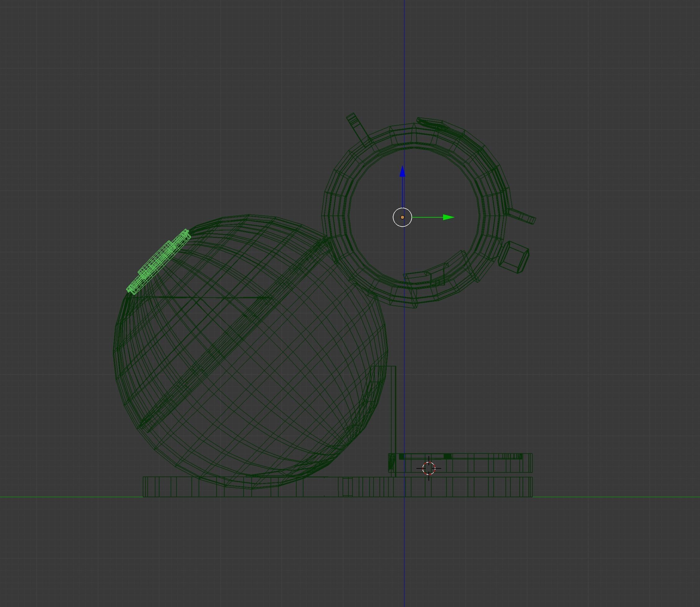Screen dimensions: 700x607
Task: Select the thin vertical post beside sphere
Action: coord(393,420)
